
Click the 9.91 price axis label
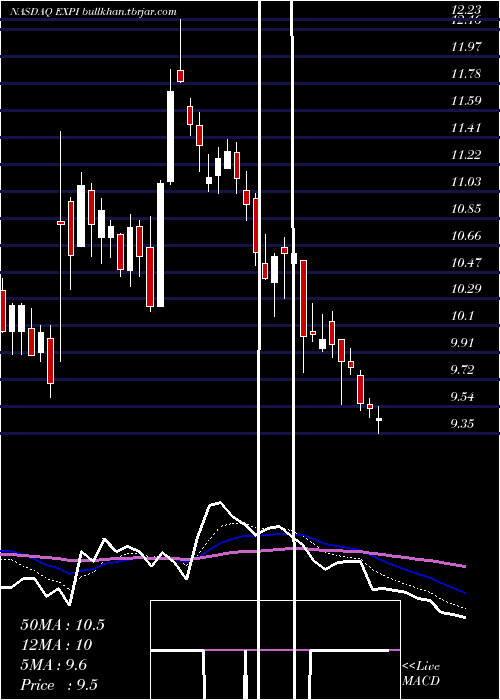pos(462,343)
